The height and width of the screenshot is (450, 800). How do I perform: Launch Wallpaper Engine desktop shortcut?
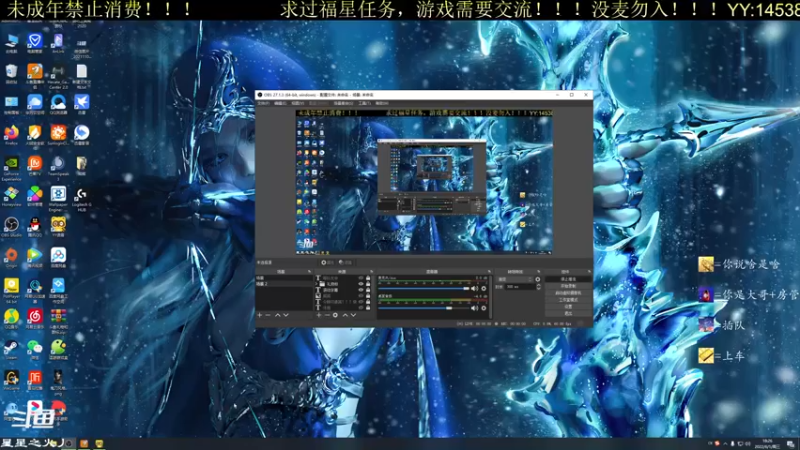pyautogui.click(x=58, y=197)
